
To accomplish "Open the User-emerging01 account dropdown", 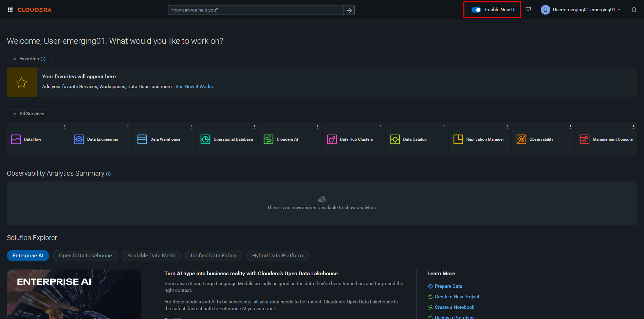I will (x=587, y=10).
